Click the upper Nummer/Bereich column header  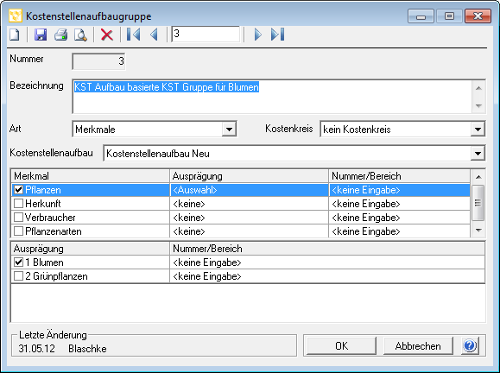coord(399,176)
